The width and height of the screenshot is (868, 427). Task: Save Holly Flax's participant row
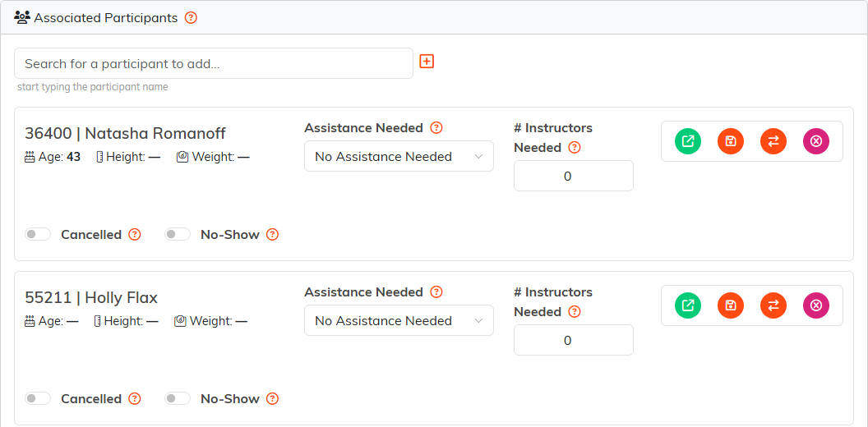[731, 305]
